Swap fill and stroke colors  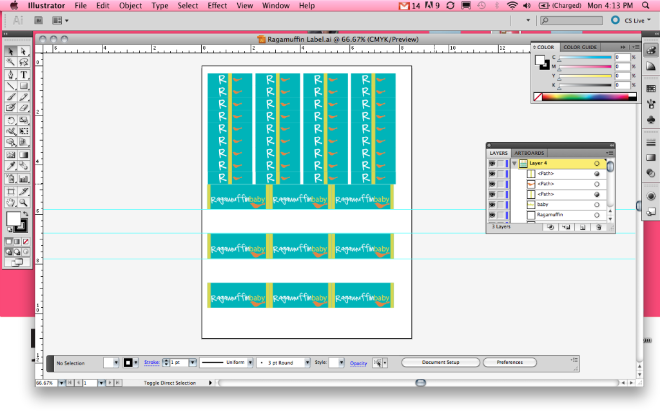[x=25, y=214]
